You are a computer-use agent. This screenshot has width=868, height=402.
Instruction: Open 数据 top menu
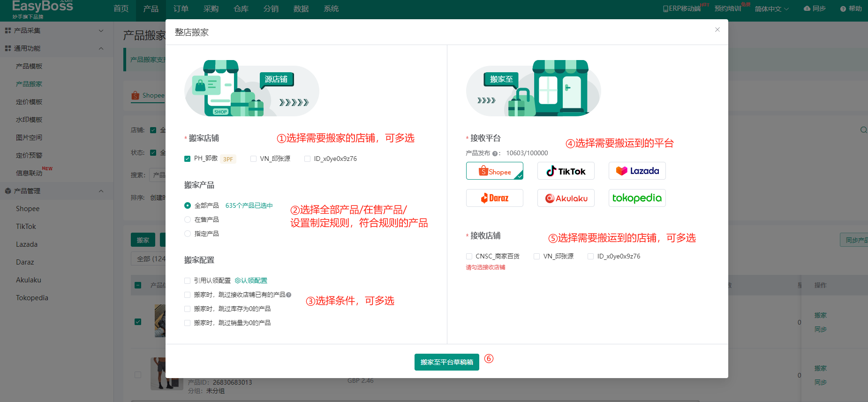click(x=301, y=8)
